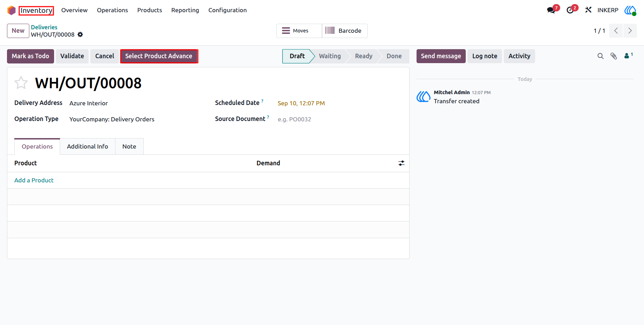This screenshot has height=325, width=644.
Task: Click Select Product Advance button
Action: coord(159,56)
